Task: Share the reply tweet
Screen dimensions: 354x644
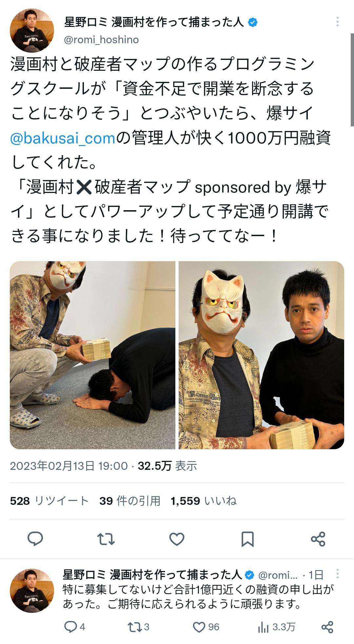Action: click(327, 627)
